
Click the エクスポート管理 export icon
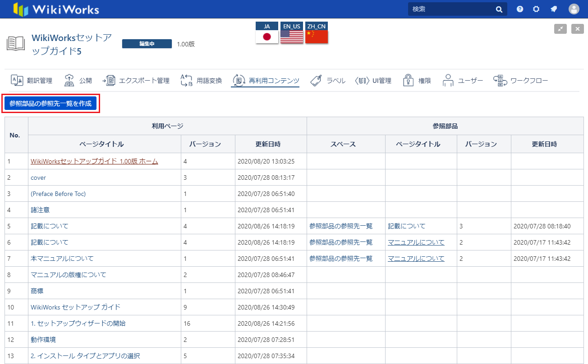[109, 81]
